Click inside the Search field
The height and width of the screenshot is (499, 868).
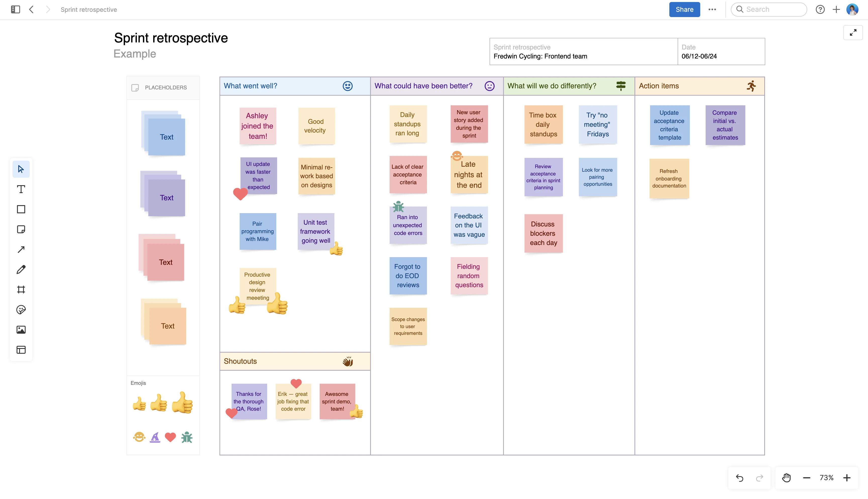coord(769,9)
